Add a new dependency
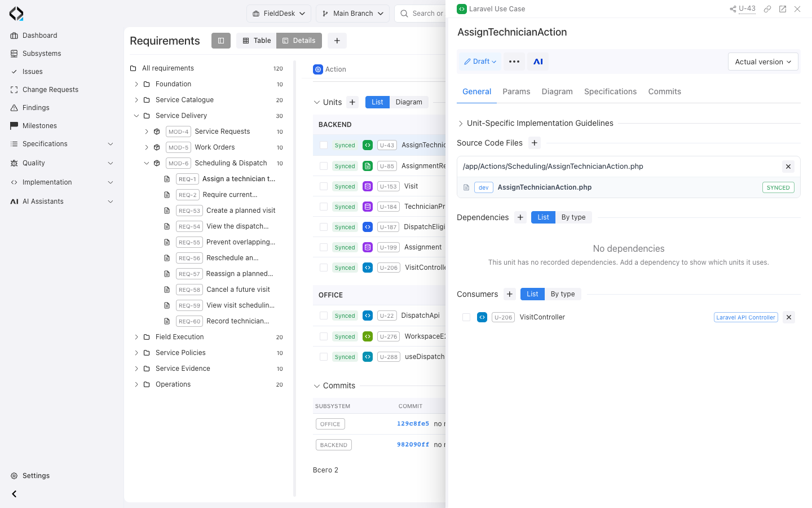Image resolution: width=812 pixels, height=508 pixels. pyautogui.click(x=520, y=217)
